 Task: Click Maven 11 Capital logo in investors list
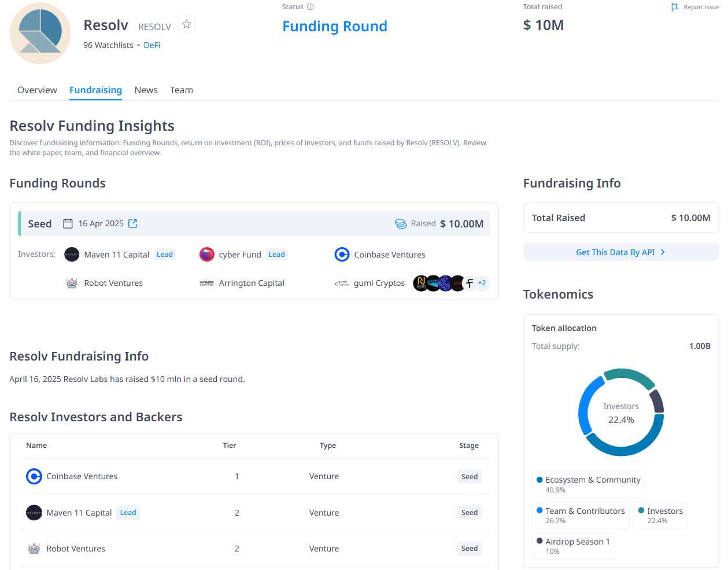(x=72, y=255)
